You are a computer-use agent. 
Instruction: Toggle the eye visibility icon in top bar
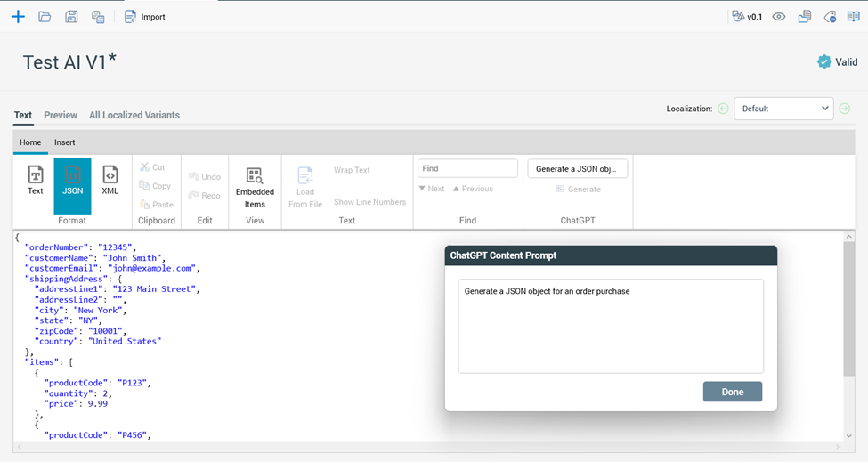(779, 17)
